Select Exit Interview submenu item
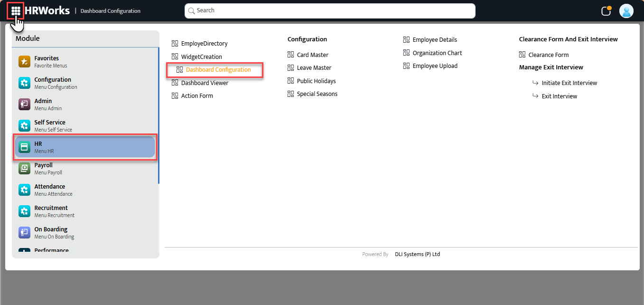Image resolution: width=644 pixels, height=305 pixels. [559, 96]
